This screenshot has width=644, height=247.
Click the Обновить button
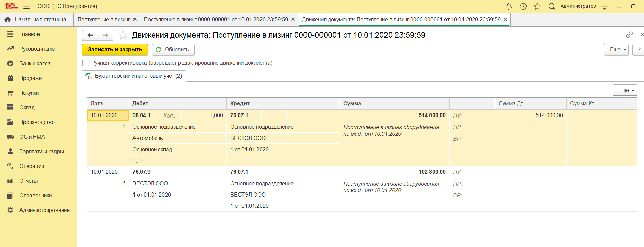click(x=173, y=50)
